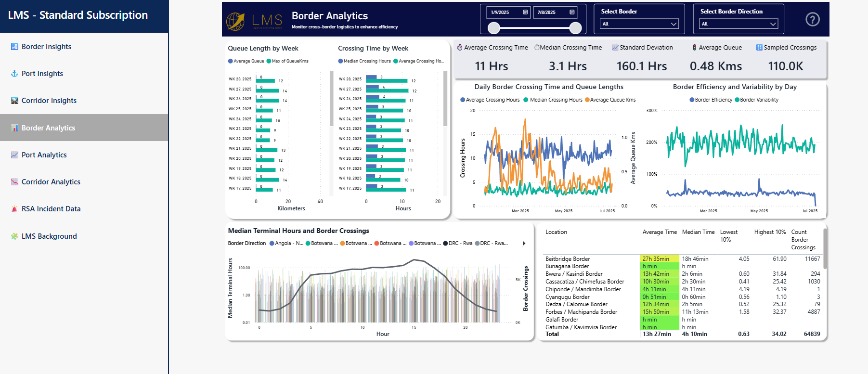This screenshot has width=868, height=374.
Task: Show more Border Direction legend entries arrow
Action: click(x=524, y=244)
